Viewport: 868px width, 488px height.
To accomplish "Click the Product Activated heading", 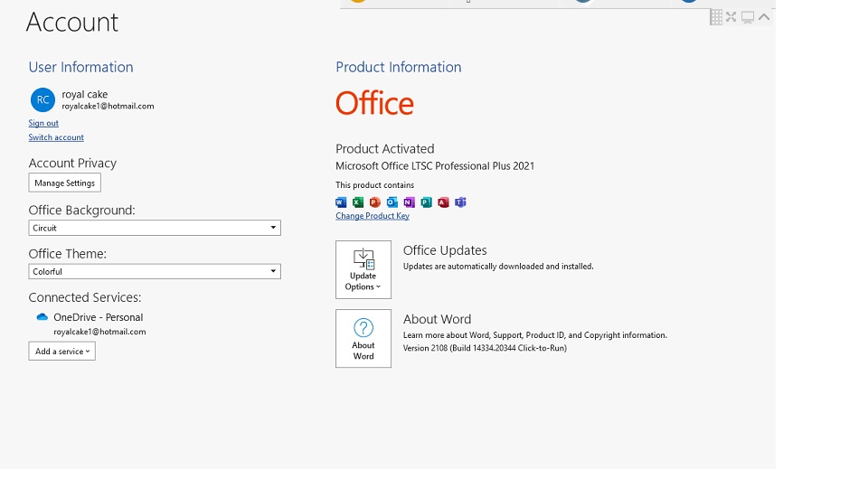I will pyautogui.click(x=385, y=149).
